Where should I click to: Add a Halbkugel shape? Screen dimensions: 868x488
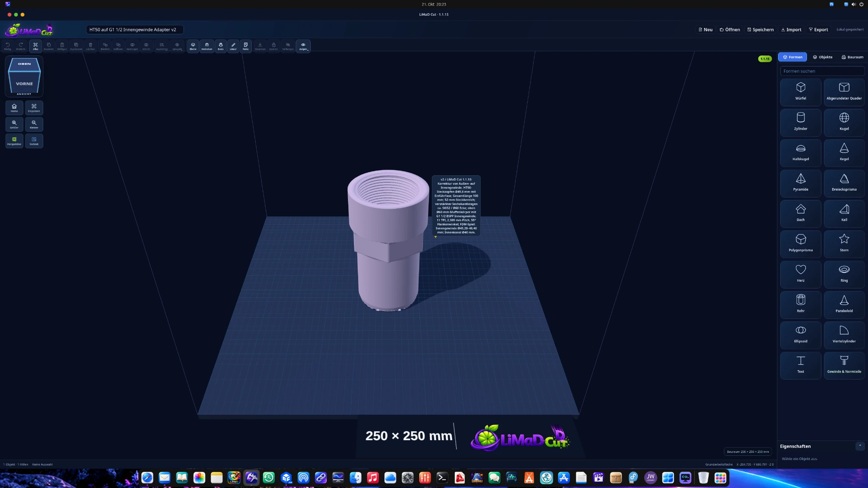pyautogui.click(x=801, y=153)
